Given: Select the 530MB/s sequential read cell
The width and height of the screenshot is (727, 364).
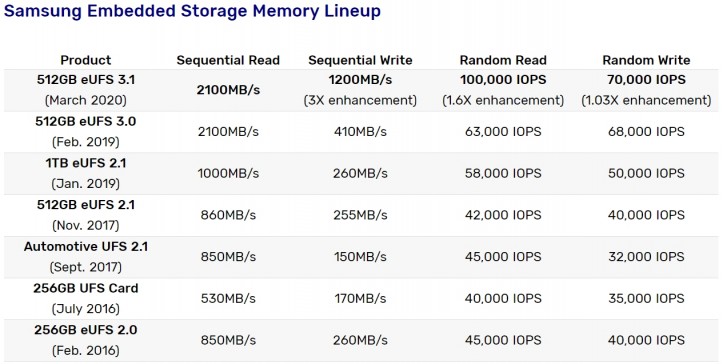Looking at the screenshot, I should (228, 299).
